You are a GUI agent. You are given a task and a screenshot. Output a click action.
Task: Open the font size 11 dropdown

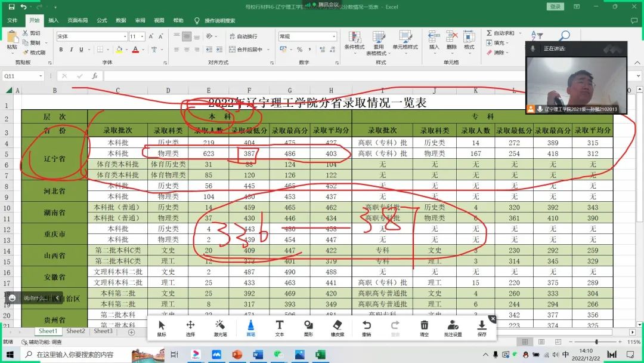142,36
